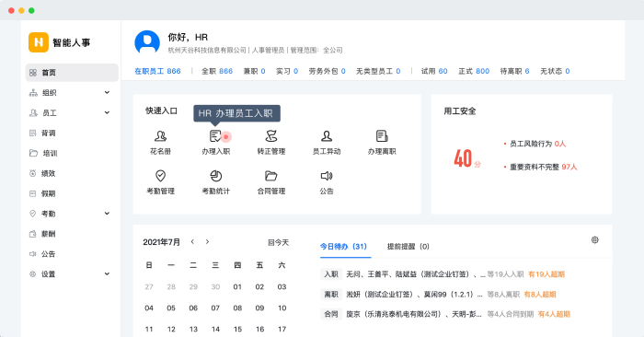This screenshot has height=337, width=644.
Task: Click 无状态 0 count
Action: [555, 71]
